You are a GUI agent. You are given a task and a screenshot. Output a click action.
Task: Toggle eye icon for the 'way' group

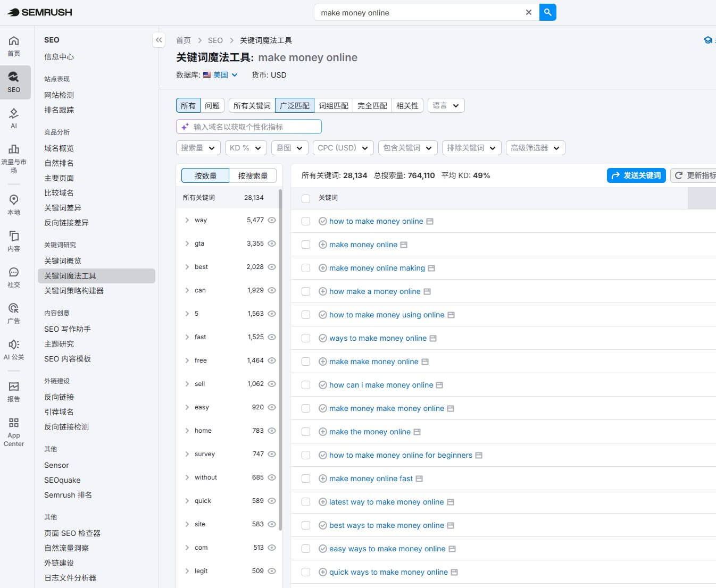tap(272, 220)
